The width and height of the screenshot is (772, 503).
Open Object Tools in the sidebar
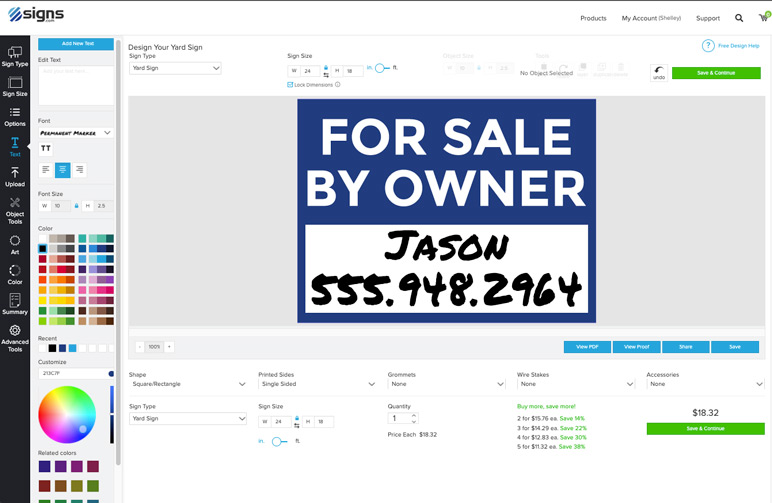tap(15, 208)
